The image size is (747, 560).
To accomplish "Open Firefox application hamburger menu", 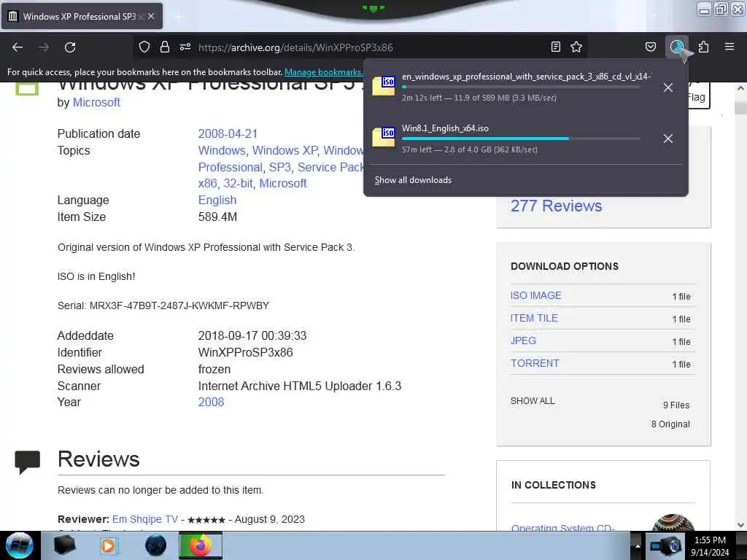I will click(729, 47).
